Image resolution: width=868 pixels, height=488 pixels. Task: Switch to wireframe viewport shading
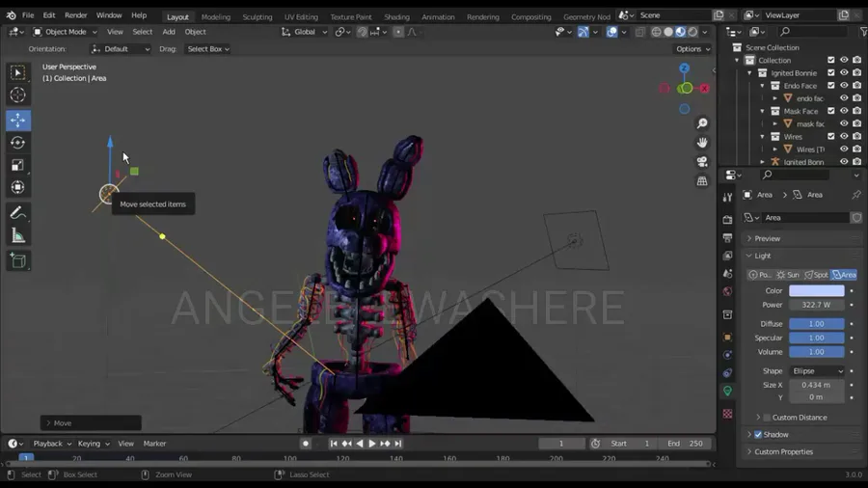[x=656, y=32]
